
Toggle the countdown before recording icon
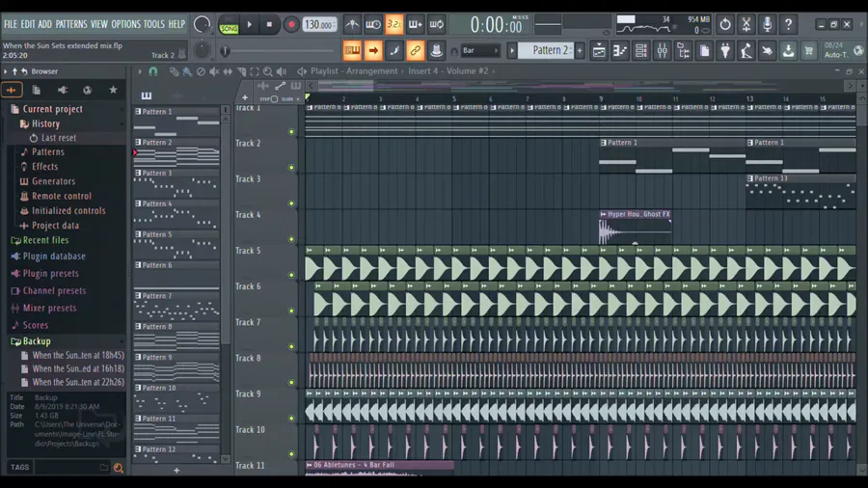[394, 25]
